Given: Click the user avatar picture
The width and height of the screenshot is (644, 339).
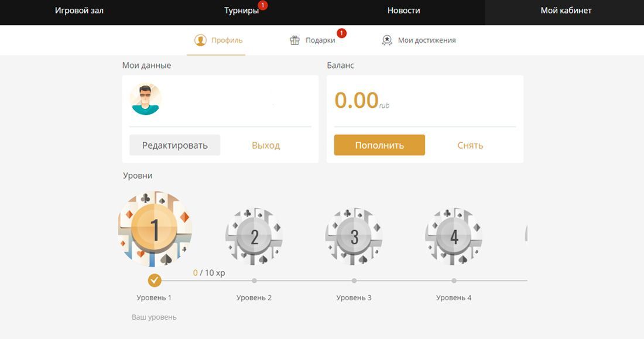Looking at the screenshot, I should click(x=146, y=99).
